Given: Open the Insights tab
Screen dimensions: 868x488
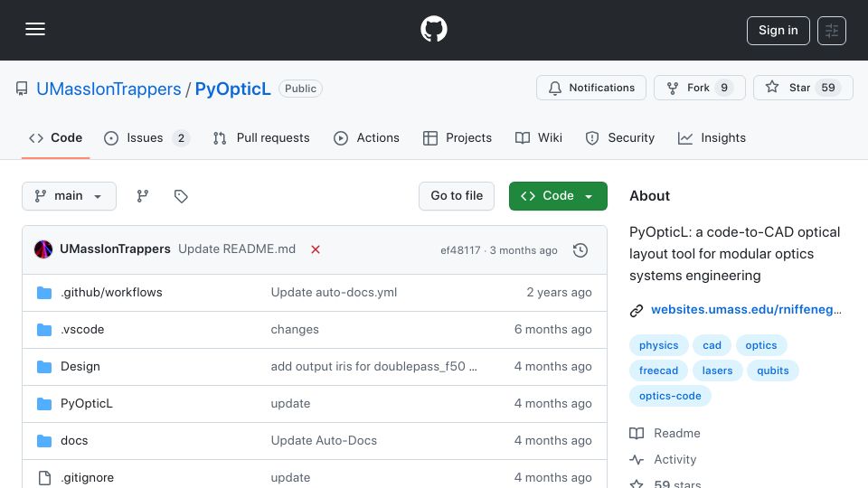Looking at the screenshot, I should pos(712,137).
